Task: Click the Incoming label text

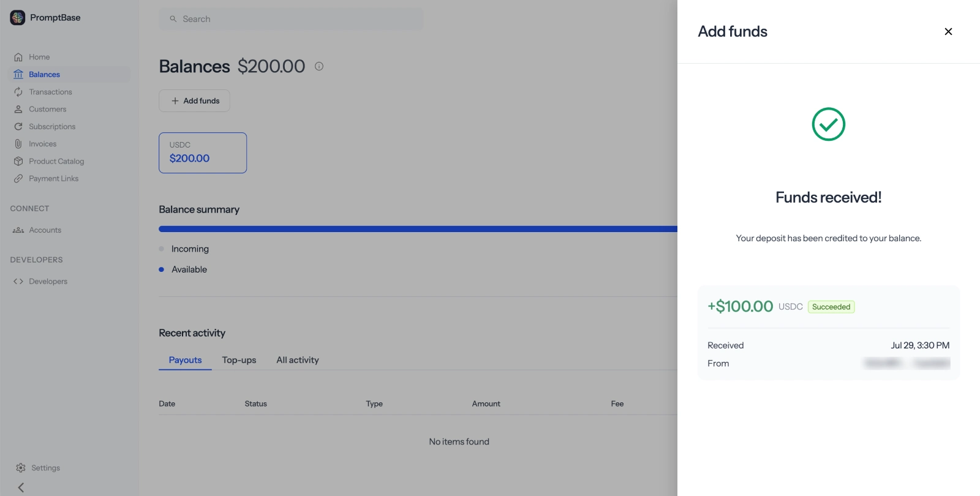Action: pos(190,249)
